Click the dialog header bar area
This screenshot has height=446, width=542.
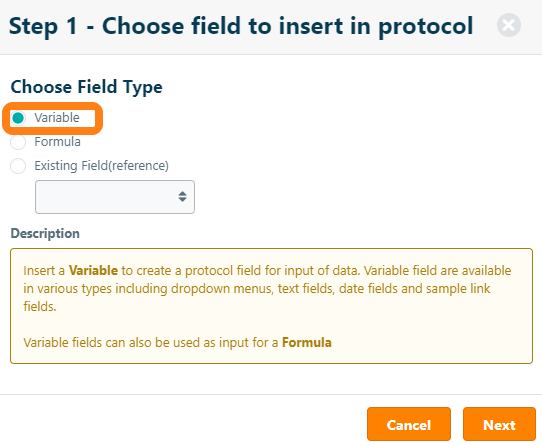click(x=271, y=27)
